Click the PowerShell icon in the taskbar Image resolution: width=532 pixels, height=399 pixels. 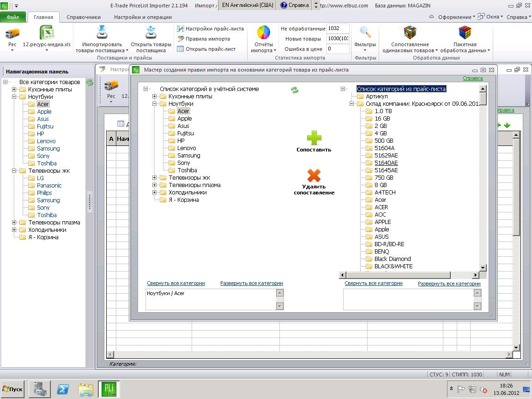pos(63,389)
